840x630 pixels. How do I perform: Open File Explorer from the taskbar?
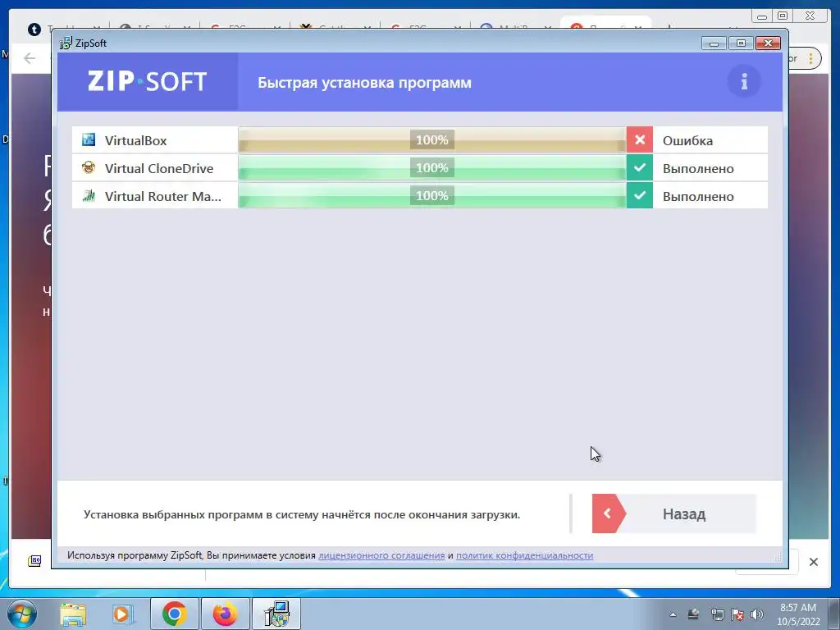point(73,614)
